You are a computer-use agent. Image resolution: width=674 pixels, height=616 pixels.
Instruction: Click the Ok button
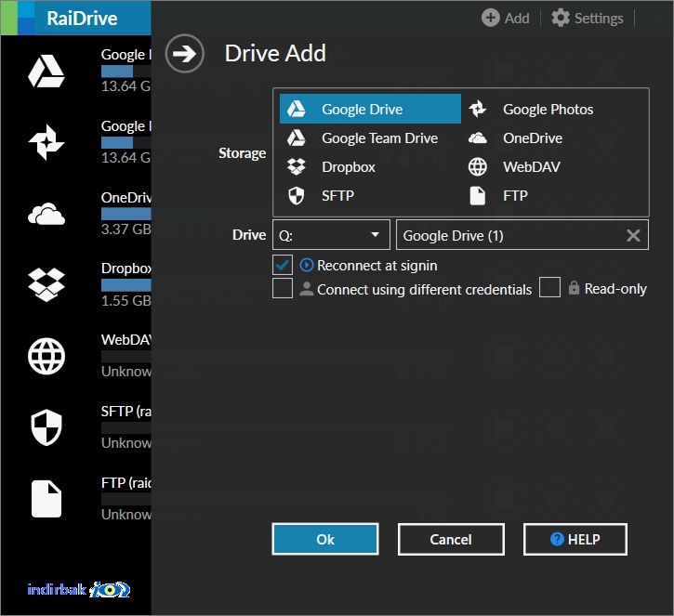(x=325, y=539)
